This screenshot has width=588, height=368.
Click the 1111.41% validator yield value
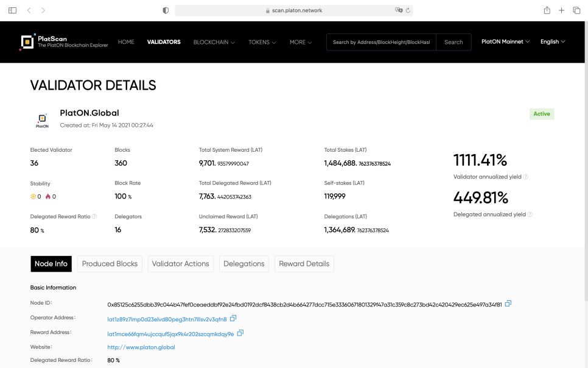[480, 160]
